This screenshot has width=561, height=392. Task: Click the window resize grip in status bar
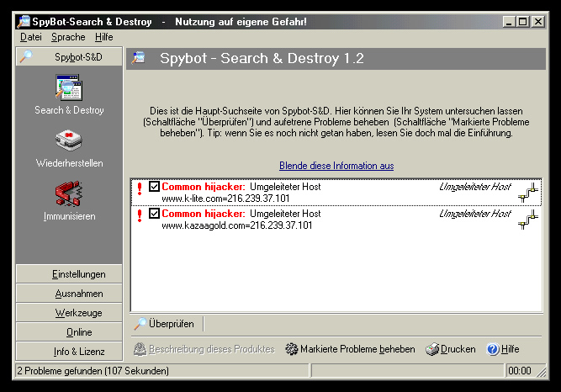[542, 371]
